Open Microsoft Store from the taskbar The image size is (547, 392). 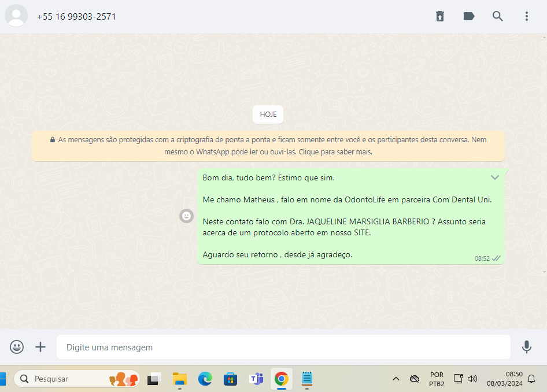click(x=230, y=379)
